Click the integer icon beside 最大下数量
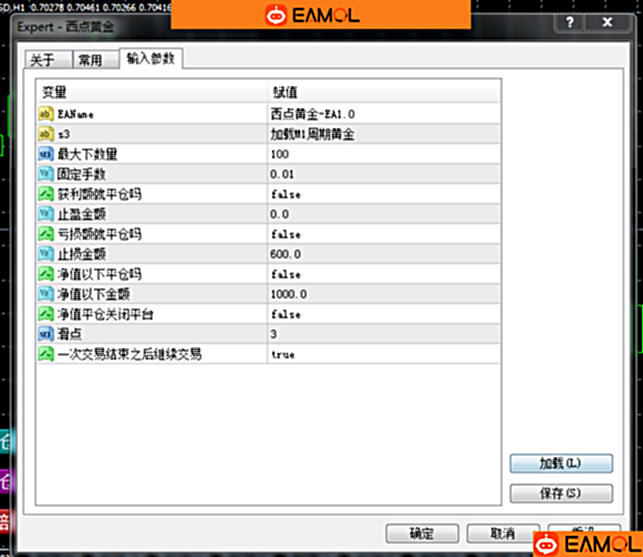643x557 pixels. coord(46,154)
